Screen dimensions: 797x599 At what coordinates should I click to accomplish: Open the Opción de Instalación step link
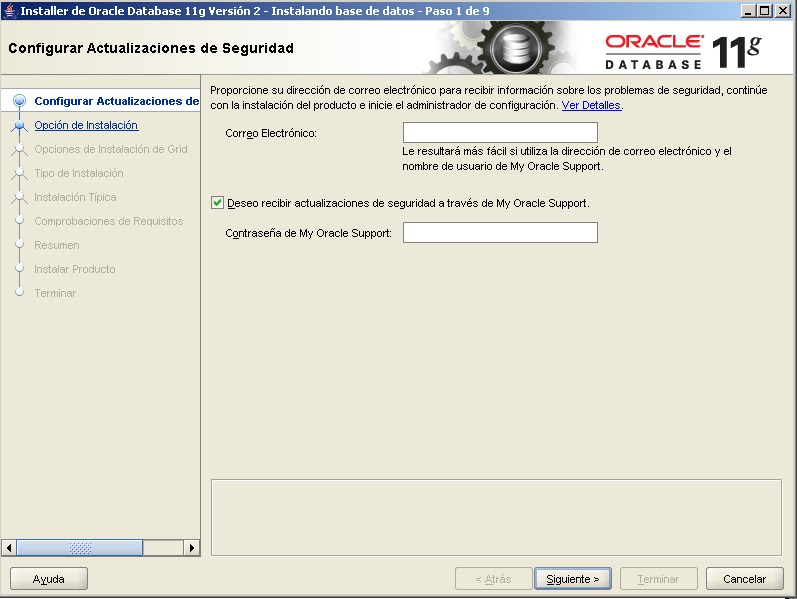click(86, 125)
